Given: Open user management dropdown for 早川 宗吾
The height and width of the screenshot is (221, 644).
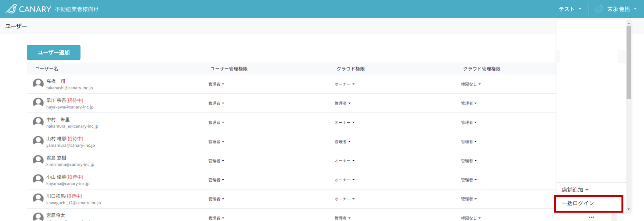Looking at the screenshot, I should point(216,103).
